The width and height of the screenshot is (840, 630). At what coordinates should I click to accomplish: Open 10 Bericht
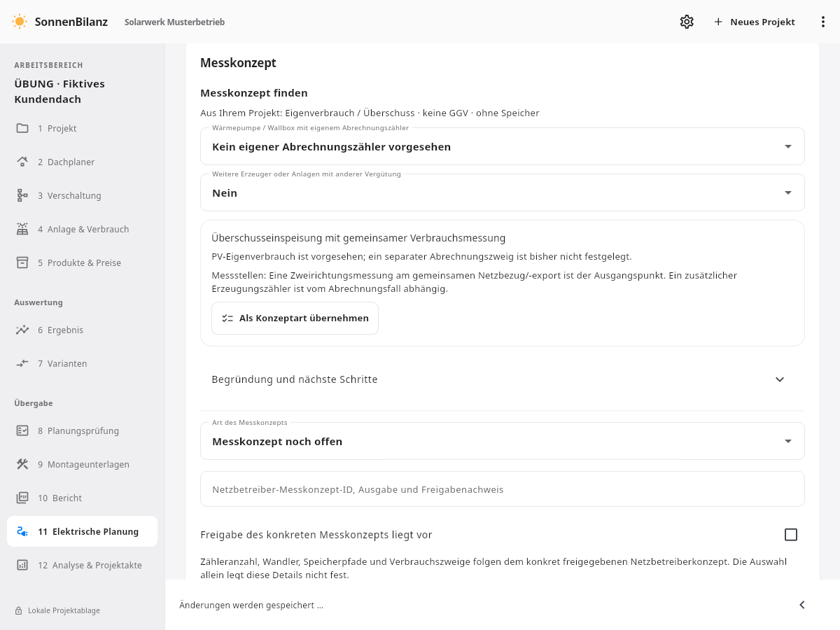click(83, 498)
